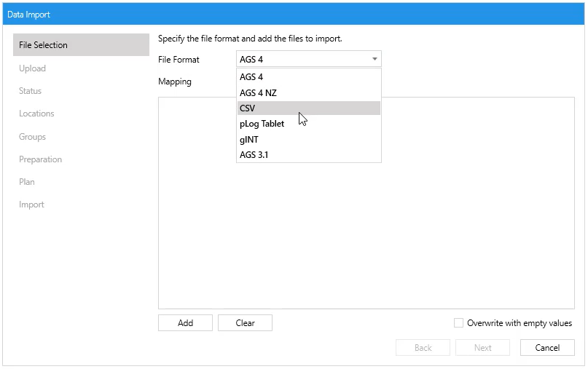Pick the pLog Tablet format option
The image size is (588, 369).
[x=309, y=124]
